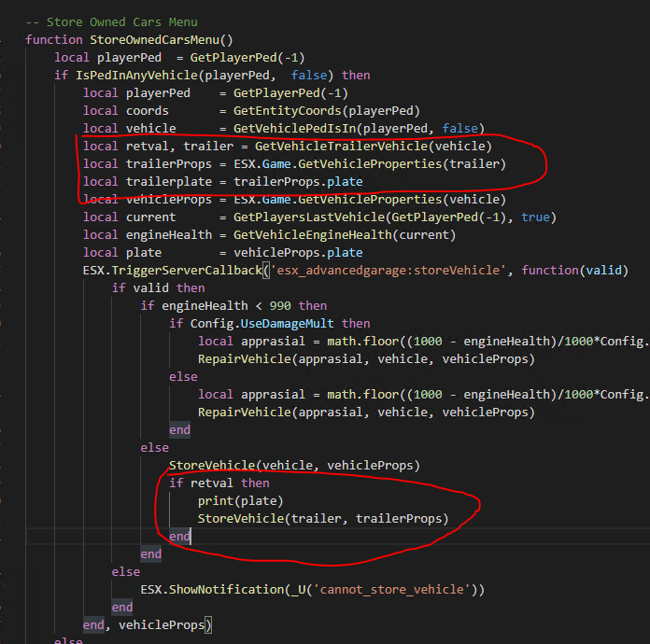Click the 'true' argument of GetPlayersLastVehicle
The image size is (650, 644).
(x=535, y=217)
